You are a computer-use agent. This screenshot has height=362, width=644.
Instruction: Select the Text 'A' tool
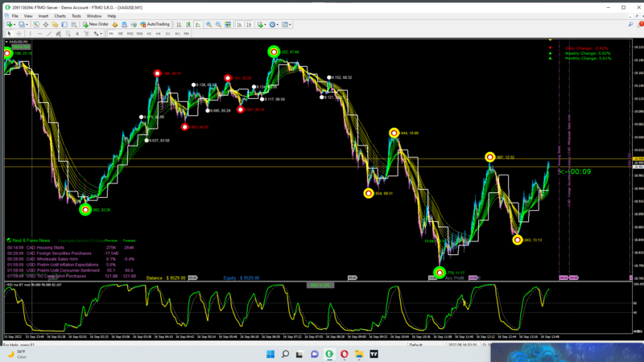tap(77, 34)
